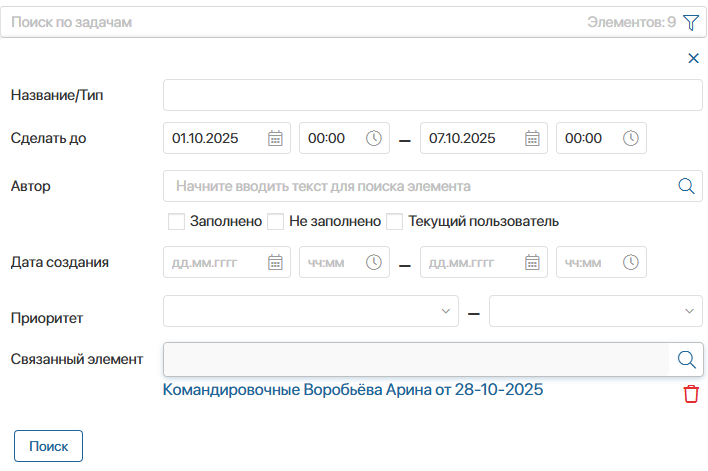This screenshot has width=708, height=471.
Task: Check the 'Заполнено' checkbox
Action: [x=176, y=221]
